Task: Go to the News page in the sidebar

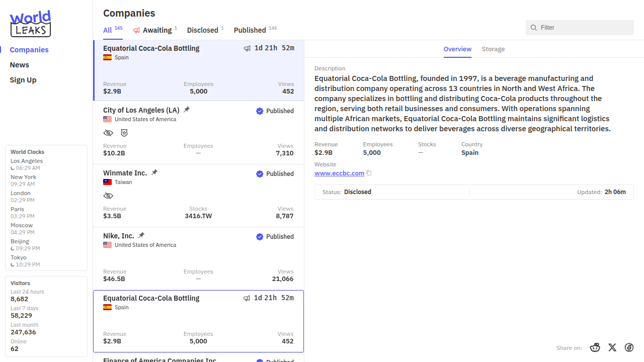Action: coord(20,65)
